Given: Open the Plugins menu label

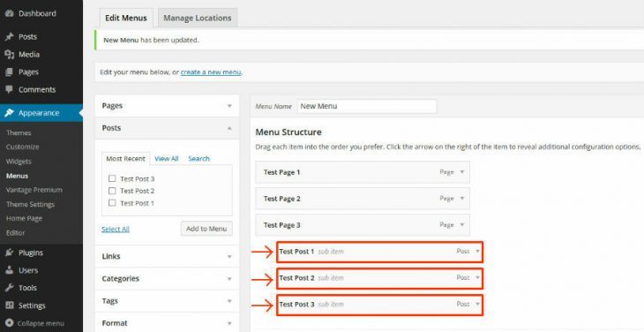Looking at the screenshot, I should pyautogui.click(x=31, y=253).
